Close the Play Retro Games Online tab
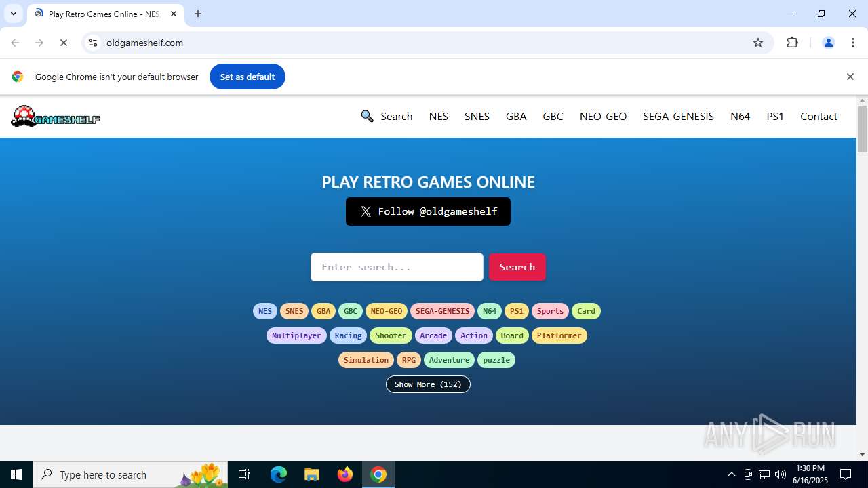This screenshot has width=868, height=488. click(174, 14)
